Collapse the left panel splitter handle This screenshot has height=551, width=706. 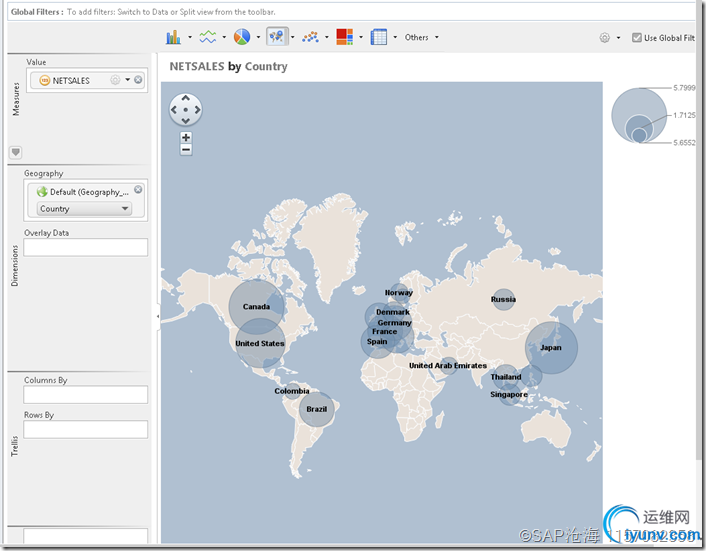[x=158, y=316]
